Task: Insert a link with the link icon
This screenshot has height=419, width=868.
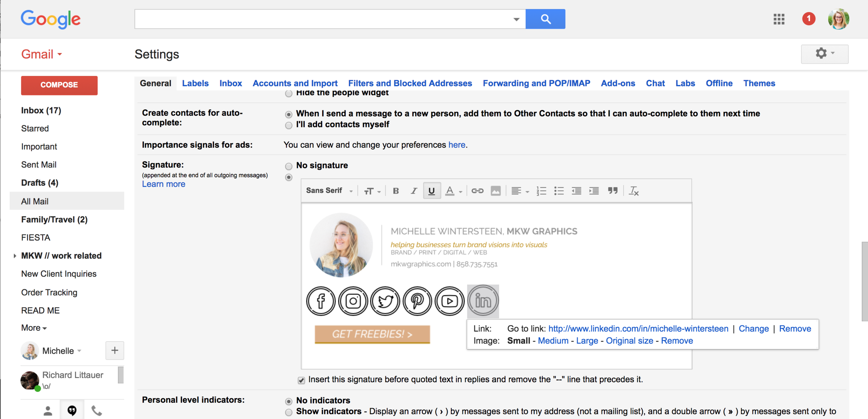Action: pos(477,191)
